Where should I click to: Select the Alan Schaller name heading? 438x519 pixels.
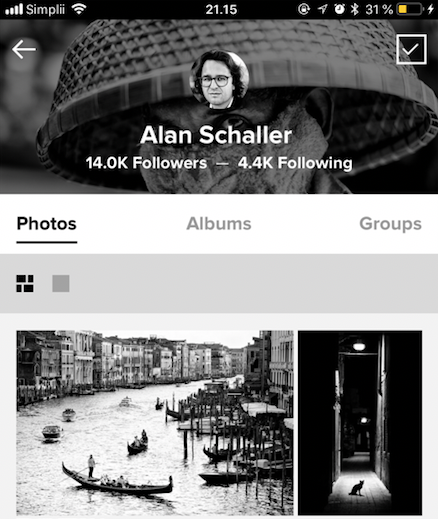click(216, 135)
